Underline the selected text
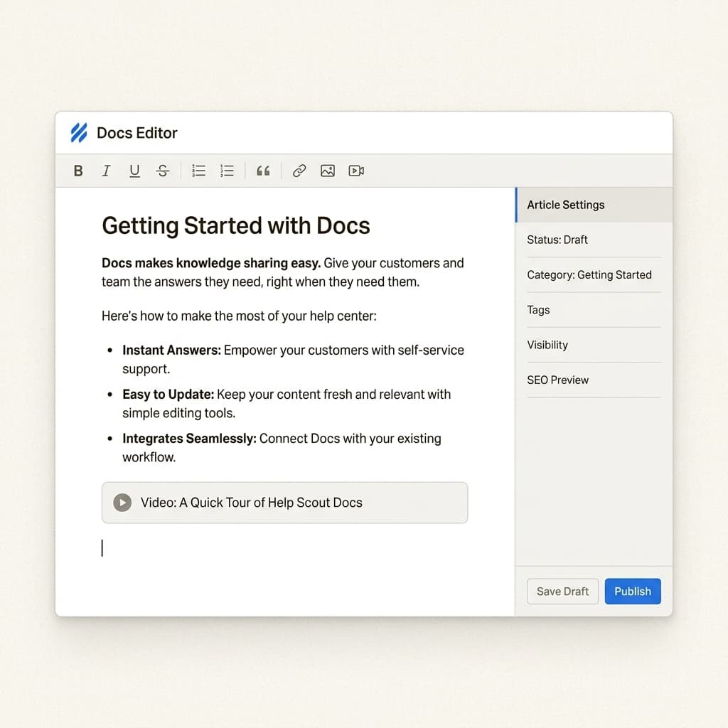The image size is (728, 728). 134,171
